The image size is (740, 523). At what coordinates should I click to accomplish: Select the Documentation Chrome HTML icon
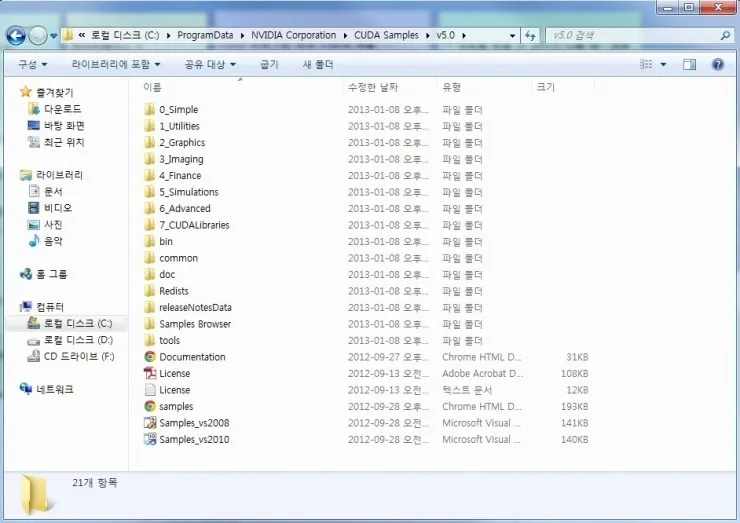tap(150, 357)
